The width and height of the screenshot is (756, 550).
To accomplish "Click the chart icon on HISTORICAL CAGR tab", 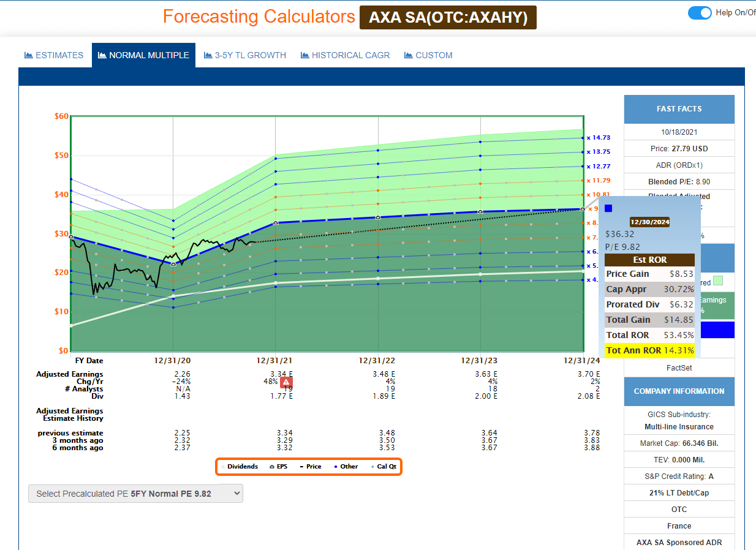I will (x=304, y=55).
